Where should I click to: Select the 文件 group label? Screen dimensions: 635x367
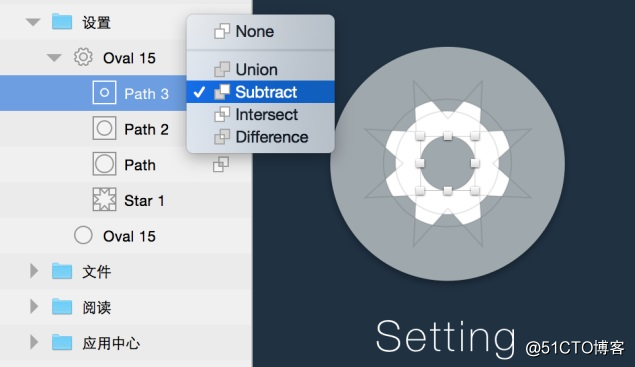pos(96,272)
